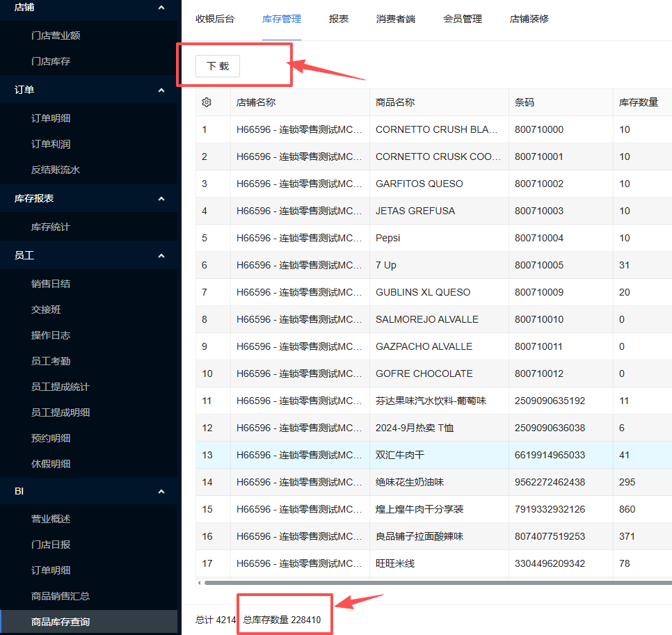Select 员工考勤 sidebar item

(x=51, y=361)
